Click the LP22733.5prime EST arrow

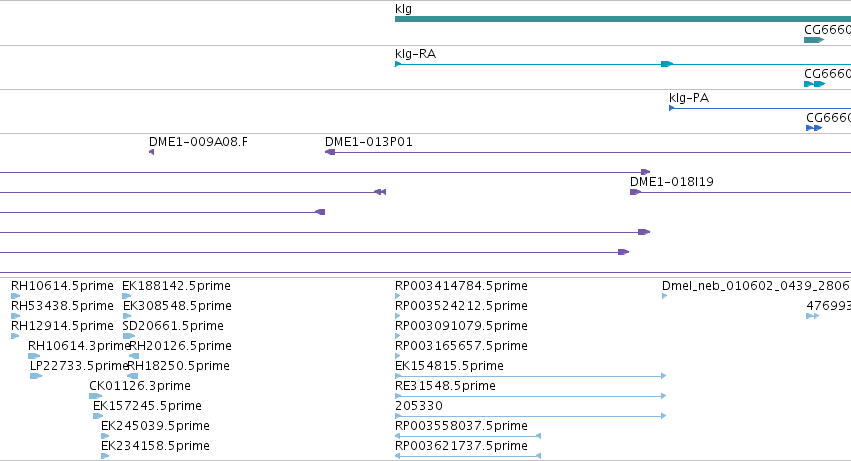click(36, 376)
